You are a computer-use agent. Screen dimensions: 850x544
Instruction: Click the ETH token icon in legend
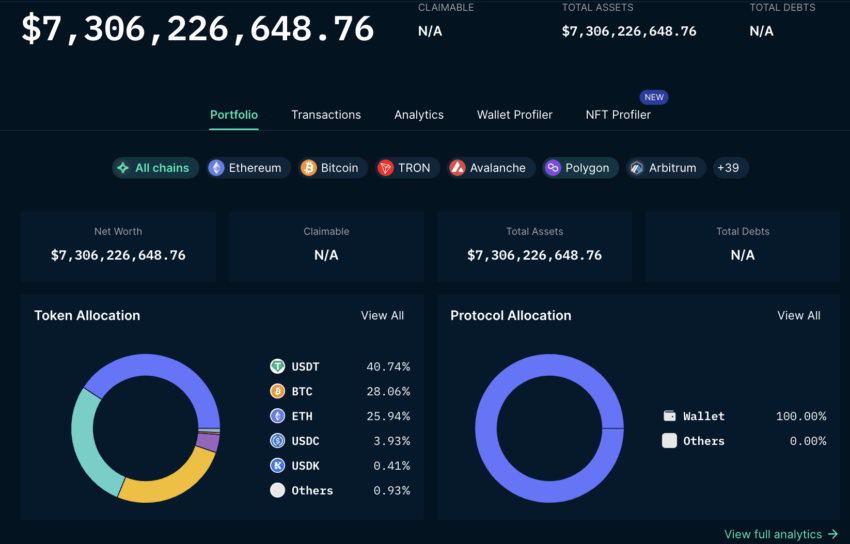tap(277, 416)
